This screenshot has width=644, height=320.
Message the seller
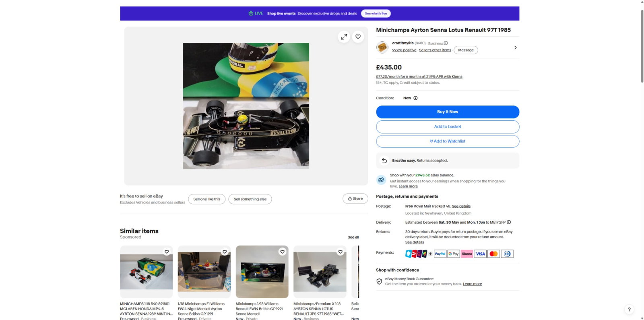(x=466, y=50)
